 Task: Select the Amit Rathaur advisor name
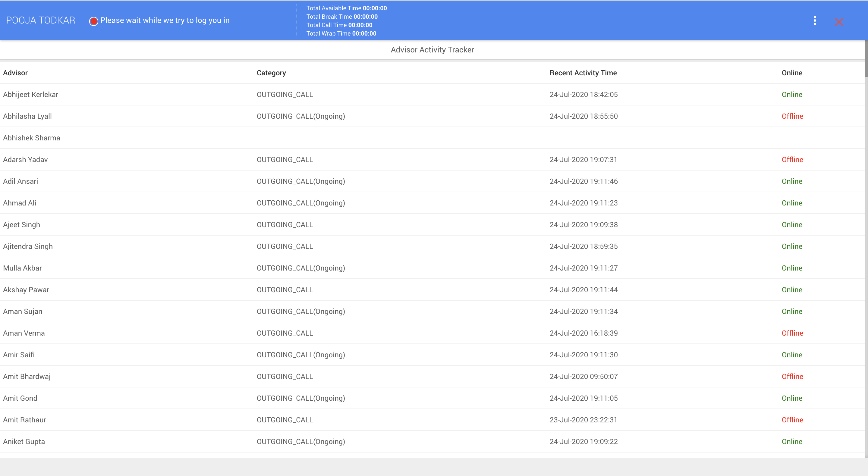click(x=25, y=420)
